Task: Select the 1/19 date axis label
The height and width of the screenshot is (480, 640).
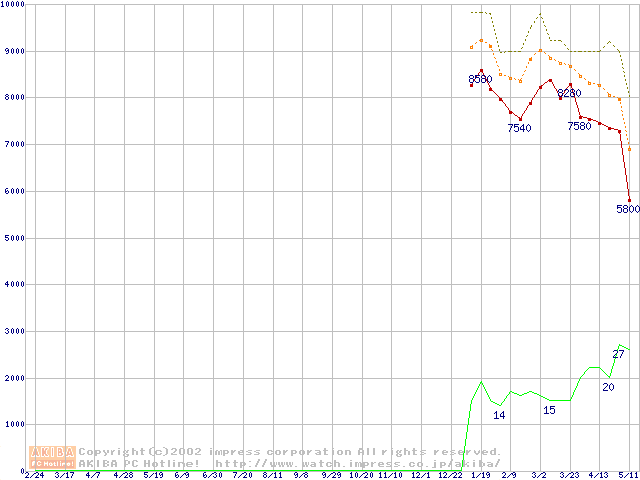Action: 479,476
